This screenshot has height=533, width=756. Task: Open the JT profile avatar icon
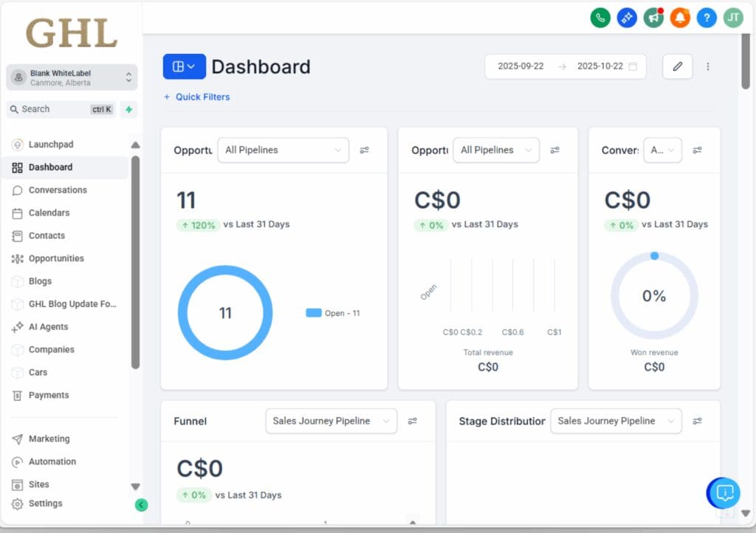(x=733, y=17)
